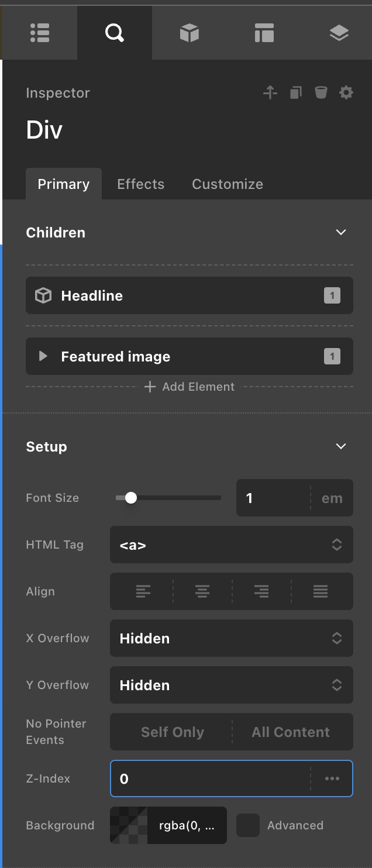Switch to the Customize tab
The image size is (372, 868).
(227, 184)
